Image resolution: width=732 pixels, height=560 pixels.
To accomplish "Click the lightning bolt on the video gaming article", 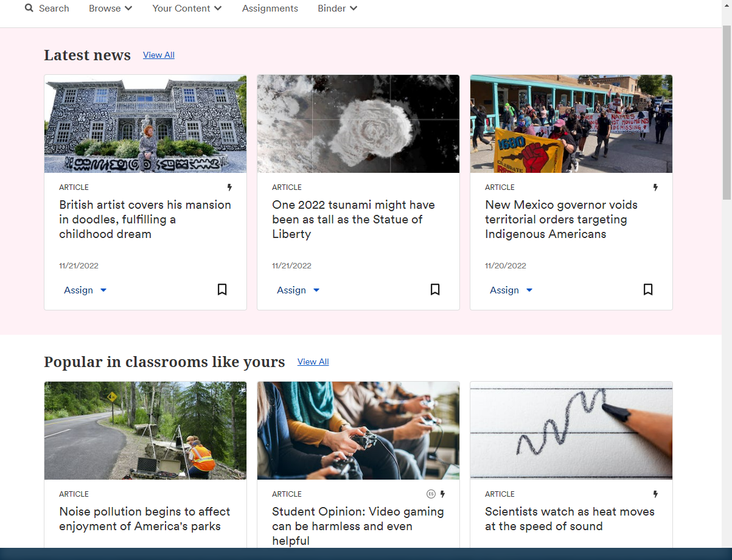I will click(442, 494).
